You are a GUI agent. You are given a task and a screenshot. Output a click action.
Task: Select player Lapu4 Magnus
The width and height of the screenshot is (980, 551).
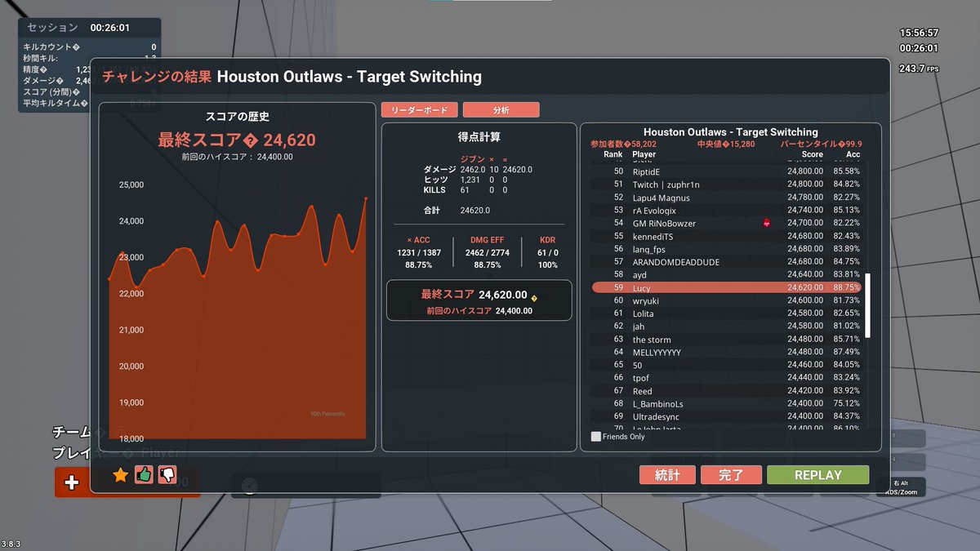pyautogui.click(x=726, y=198)
